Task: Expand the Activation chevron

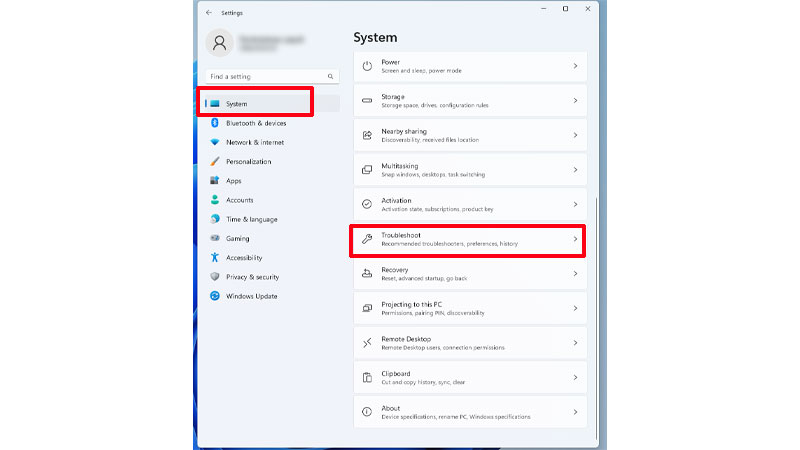Action: [575, 204]
